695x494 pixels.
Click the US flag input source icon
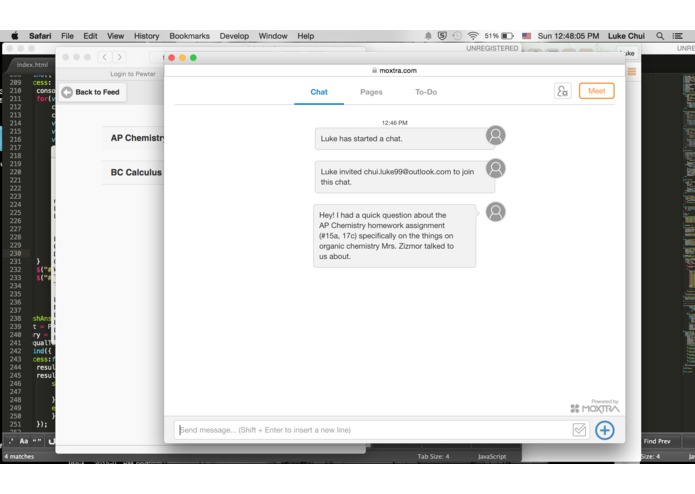tap(527, 36)
